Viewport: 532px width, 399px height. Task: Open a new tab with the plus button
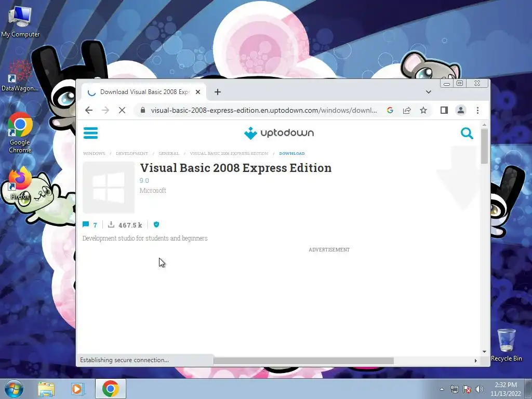pyautogui.click(x=218, y=92)
